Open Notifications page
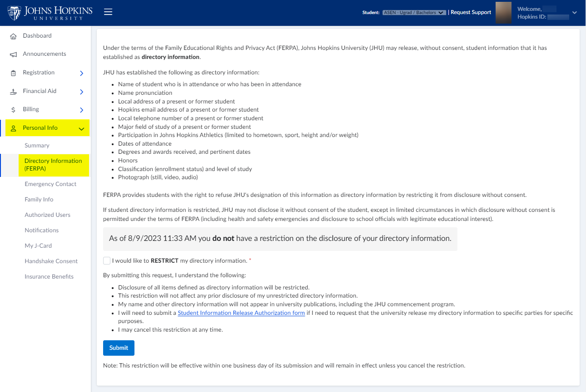 (x=41, y=230)
